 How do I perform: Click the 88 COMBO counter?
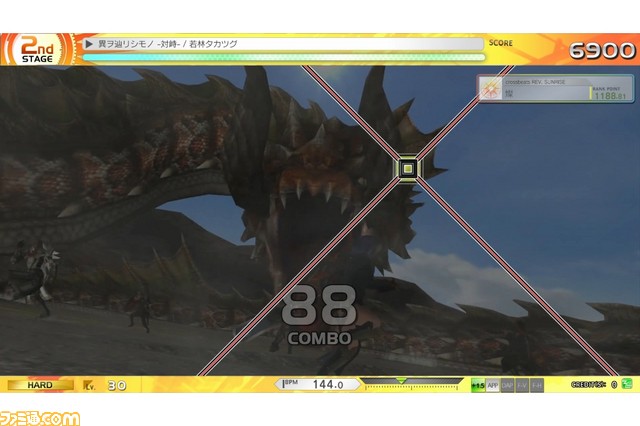(319, 314)
